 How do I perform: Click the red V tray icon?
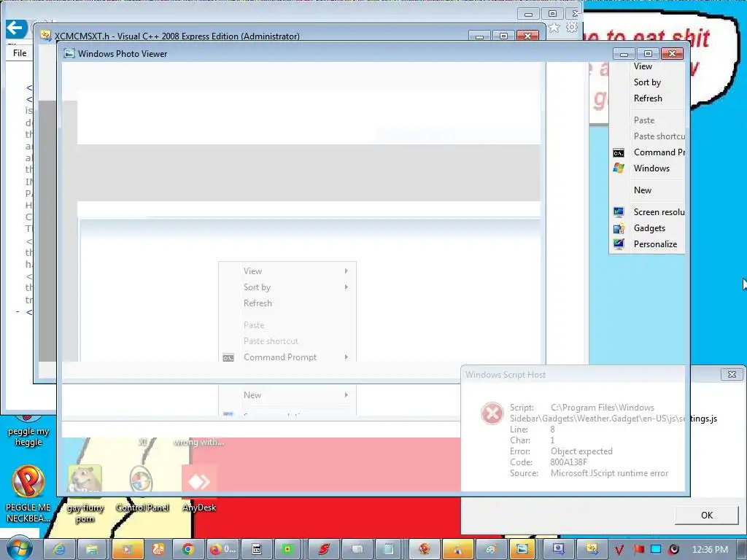pyautogui.click(x=619, y=550)
